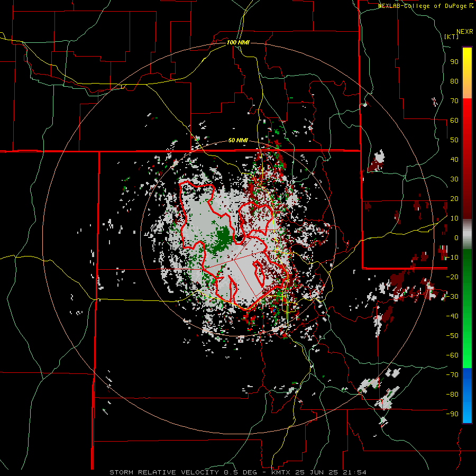Click the "21:54" timestamp
Viewport: 476px width, 476px height.
355,472
